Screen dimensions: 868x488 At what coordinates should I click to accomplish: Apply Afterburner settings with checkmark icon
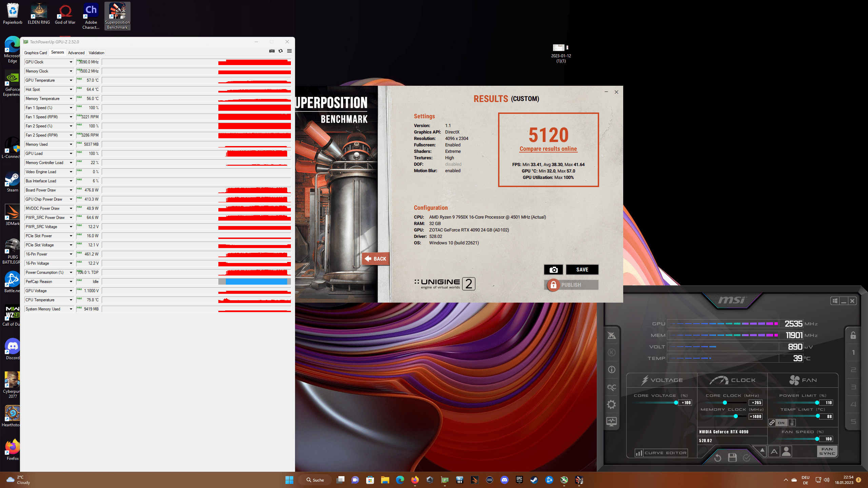(x=747, y=458)
